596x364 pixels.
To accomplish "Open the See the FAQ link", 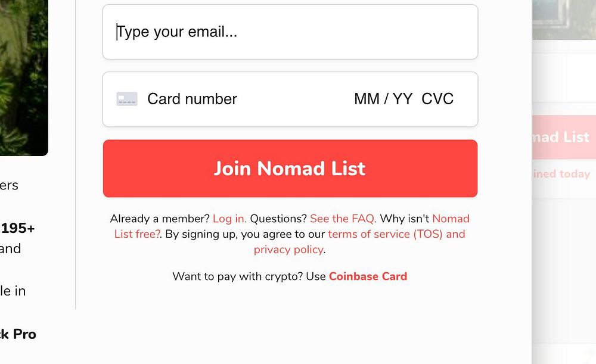I will (x=343, y=219).
